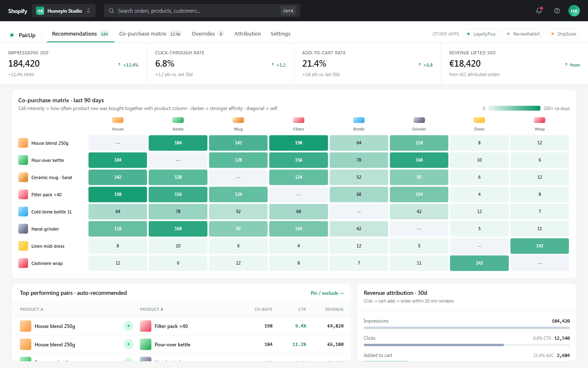Click the Ceramic mug row, Grinder cell 92

coord(419,177)
